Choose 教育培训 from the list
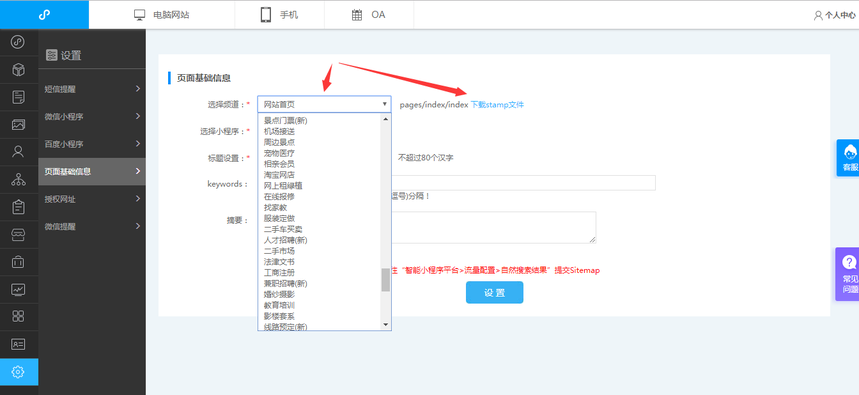This screenshot has height=395, width=859. (x=279, y=305)
